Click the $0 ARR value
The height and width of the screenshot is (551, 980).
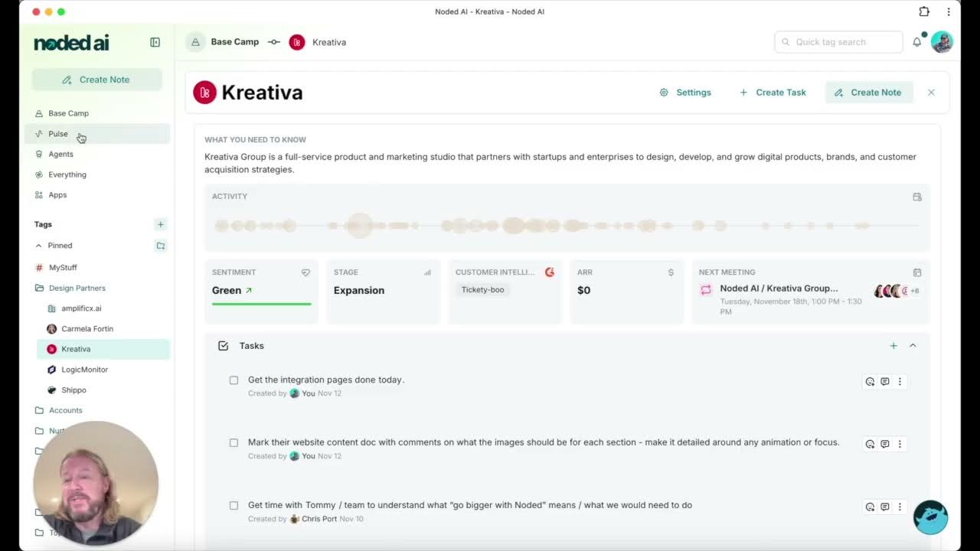click(x=583, y=291)
